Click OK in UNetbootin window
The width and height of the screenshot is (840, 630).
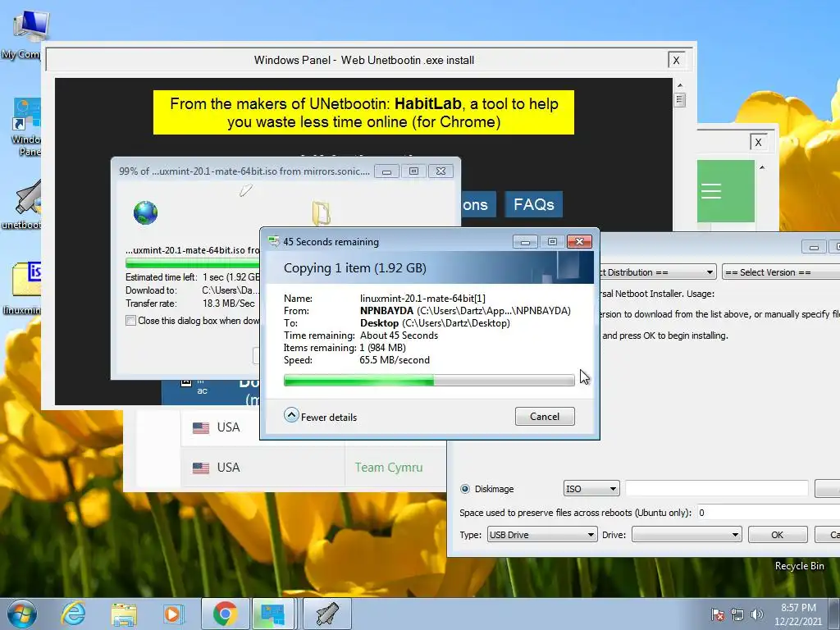click(778, 535)
